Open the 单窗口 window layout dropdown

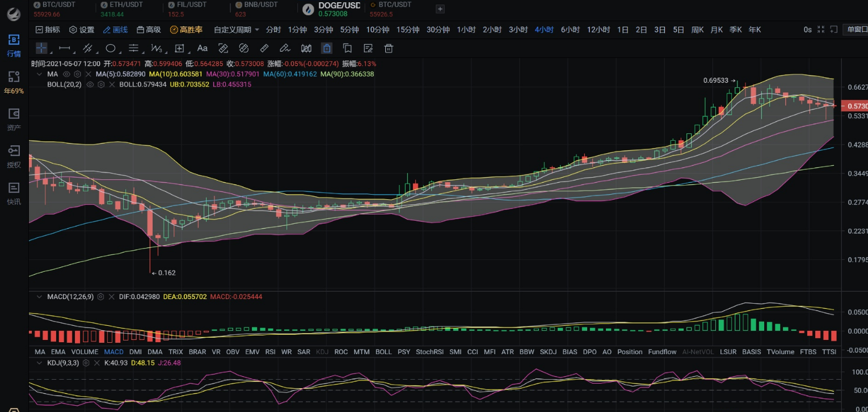click(x=856, y=30)
